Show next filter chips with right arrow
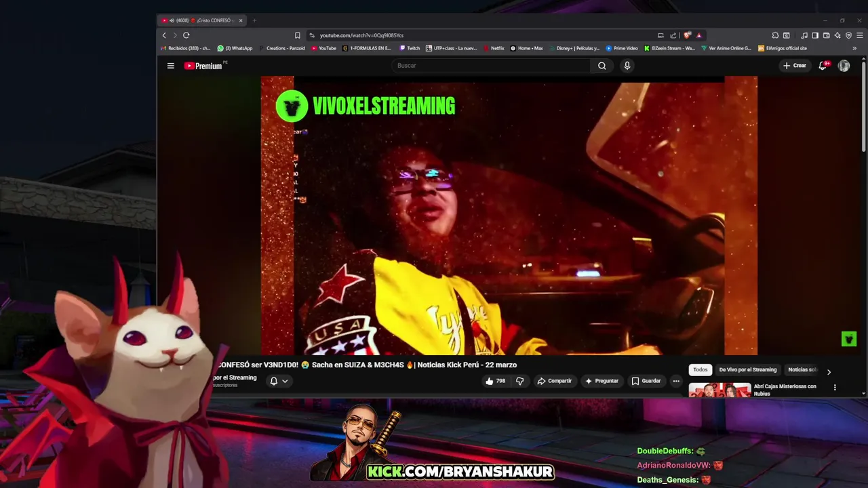The width and height of the screenshot is (868, 488). 829,371
